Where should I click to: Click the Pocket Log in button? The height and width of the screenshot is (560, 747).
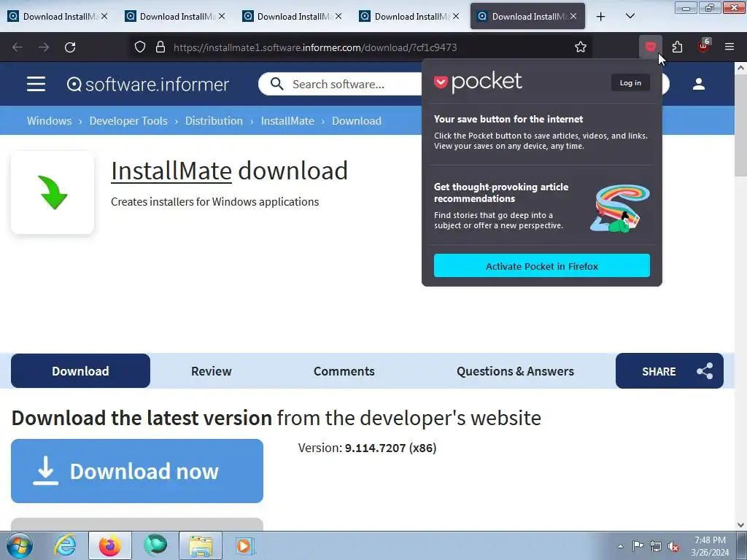tap(630, 83)
